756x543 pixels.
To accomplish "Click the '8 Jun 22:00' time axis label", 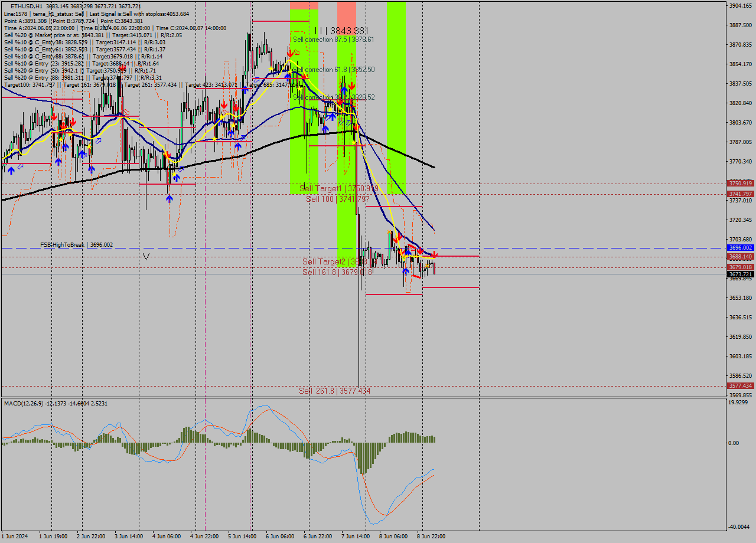I will click(431, 537).
